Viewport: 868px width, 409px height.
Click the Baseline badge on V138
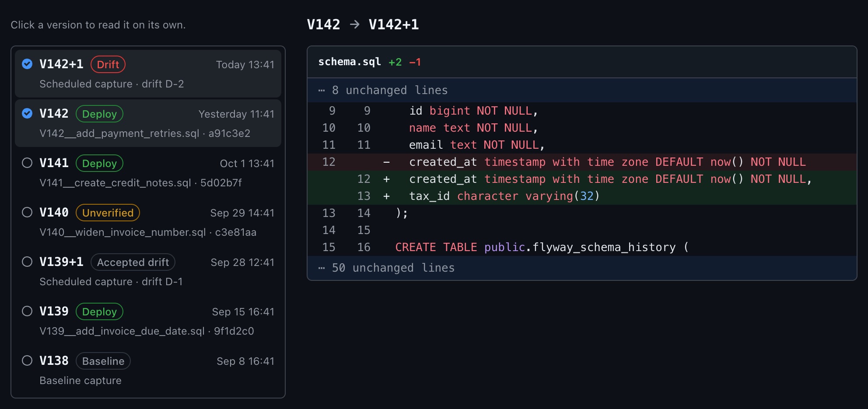coord(103,361)
